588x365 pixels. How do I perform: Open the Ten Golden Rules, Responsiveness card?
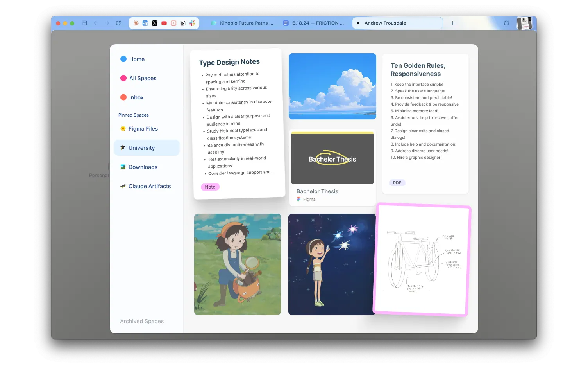click(x=425, y=124)
